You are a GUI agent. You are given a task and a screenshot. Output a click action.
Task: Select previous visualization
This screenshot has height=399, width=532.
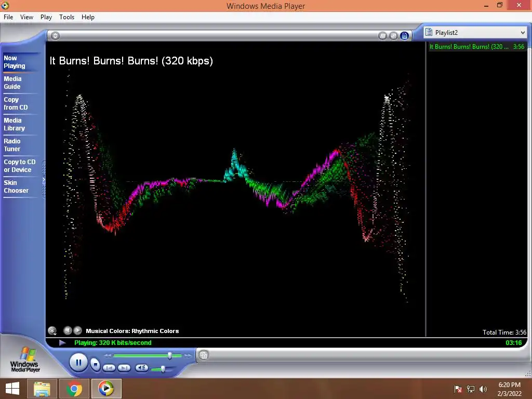(68, 330)
